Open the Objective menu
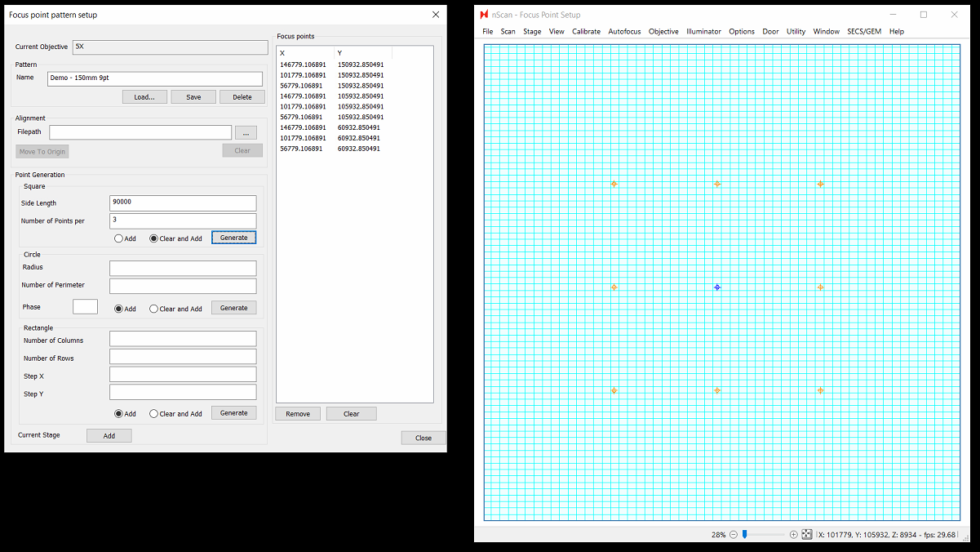Viewport: 980px width, 552px height. (x=663, y=32)
